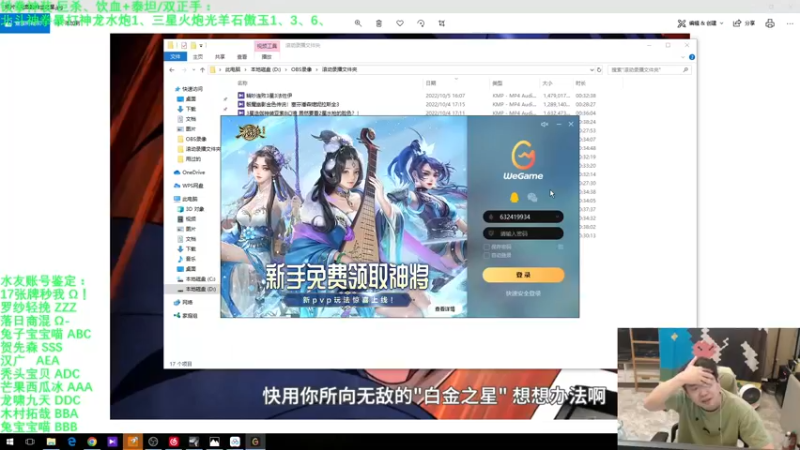Open soft keyboard icon beside save password

(560, 247)
